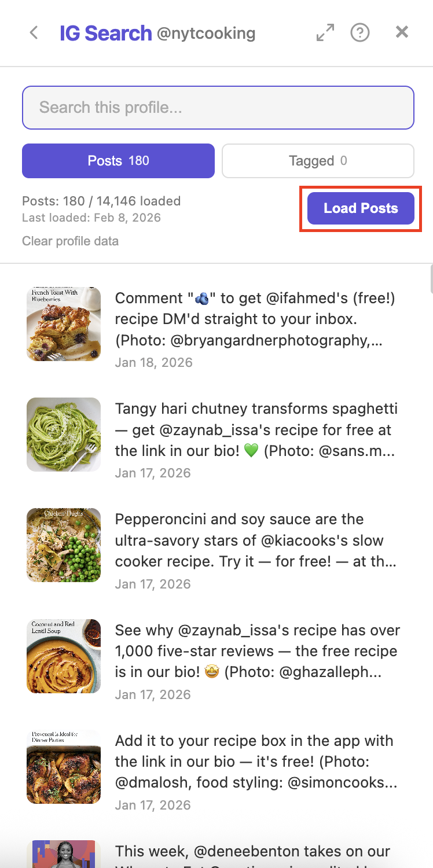This screenshot has width=433, height=868.
Task: Open the French Toast With Blueberries thumbnail
Action: click(63, 323)
